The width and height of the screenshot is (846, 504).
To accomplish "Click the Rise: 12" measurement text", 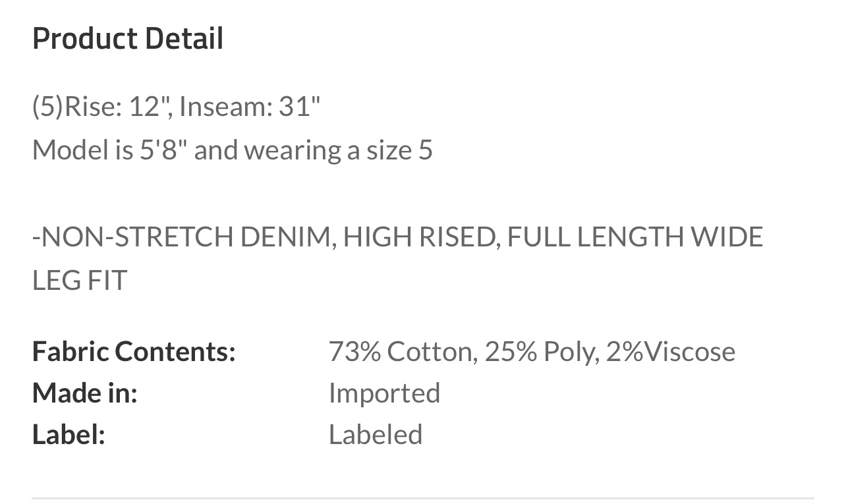I will [x=116, y=107].
